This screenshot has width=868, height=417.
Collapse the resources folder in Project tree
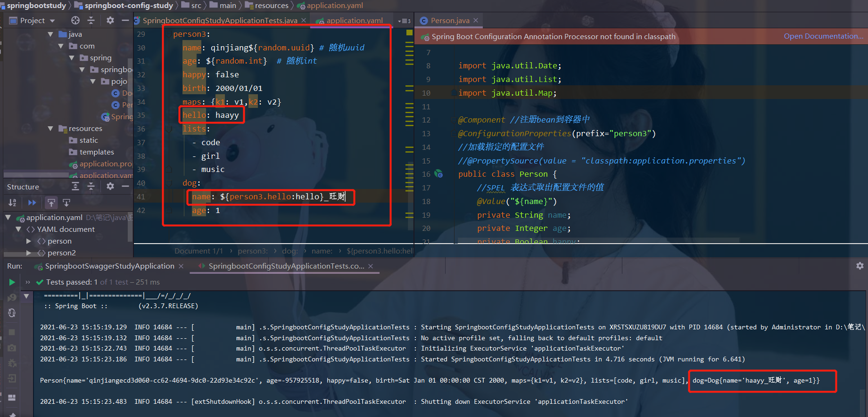(x=50, y=128)
